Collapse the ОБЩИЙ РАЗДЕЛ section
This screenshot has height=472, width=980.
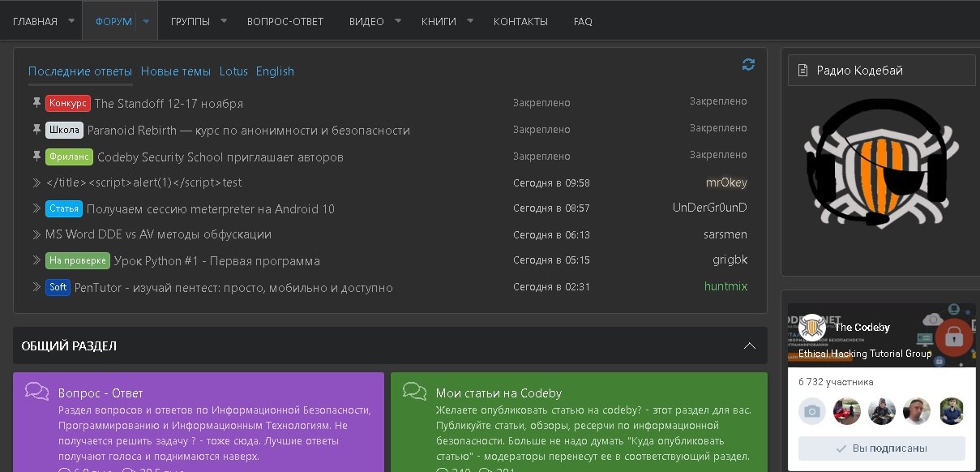751,346
